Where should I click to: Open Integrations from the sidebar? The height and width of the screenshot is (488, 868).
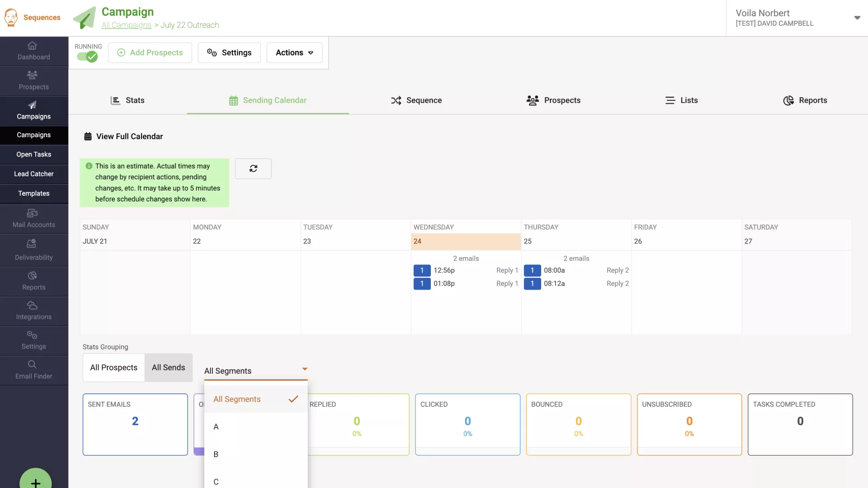[x=33, y=310]
